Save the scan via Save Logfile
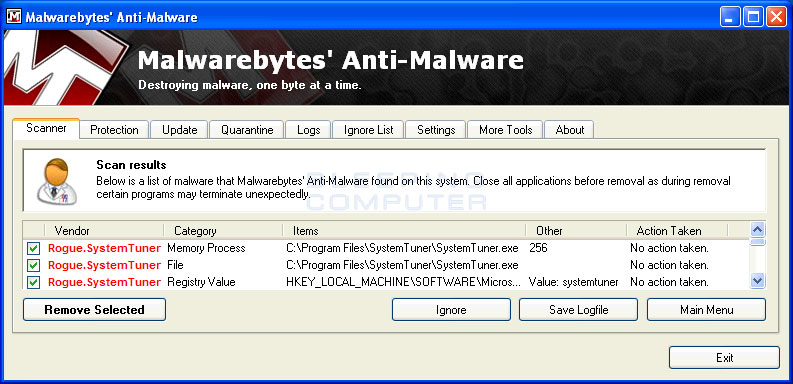793x384 pixels. click(579, 310)
